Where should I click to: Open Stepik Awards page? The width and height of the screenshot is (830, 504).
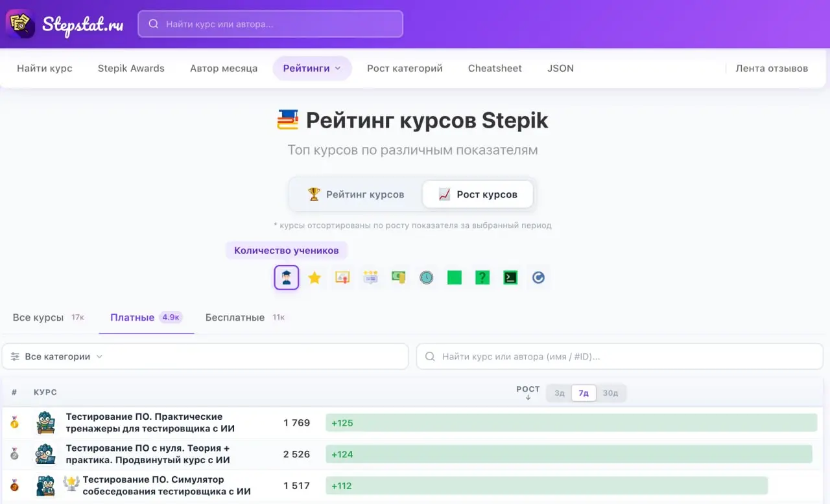[131, 68]
